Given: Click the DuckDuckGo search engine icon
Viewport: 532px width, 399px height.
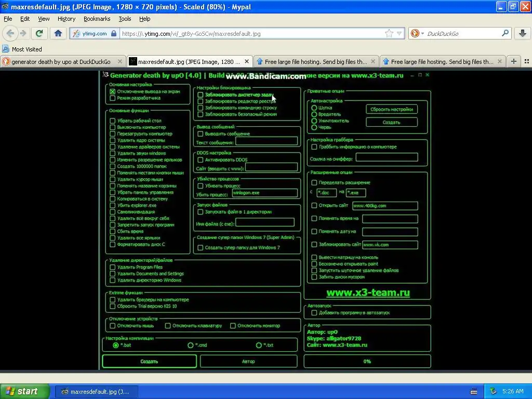Looking at the screenshot, I should click(415, 33).
